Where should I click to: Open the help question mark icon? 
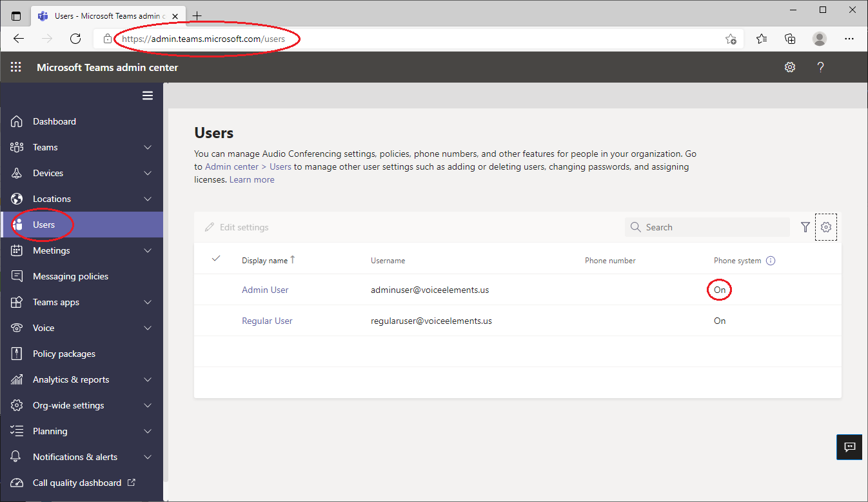pyautogui.click(x=821, y=67)
